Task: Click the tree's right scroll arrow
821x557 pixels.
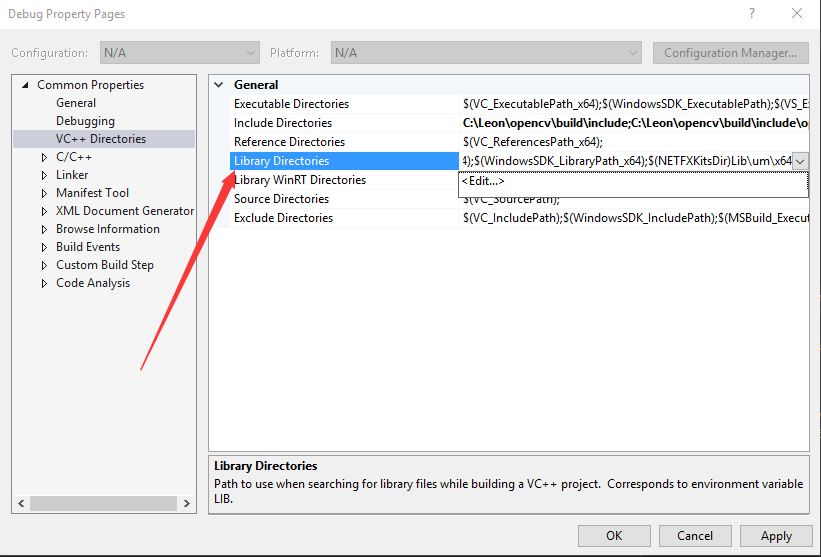Action: click(187, 504)
